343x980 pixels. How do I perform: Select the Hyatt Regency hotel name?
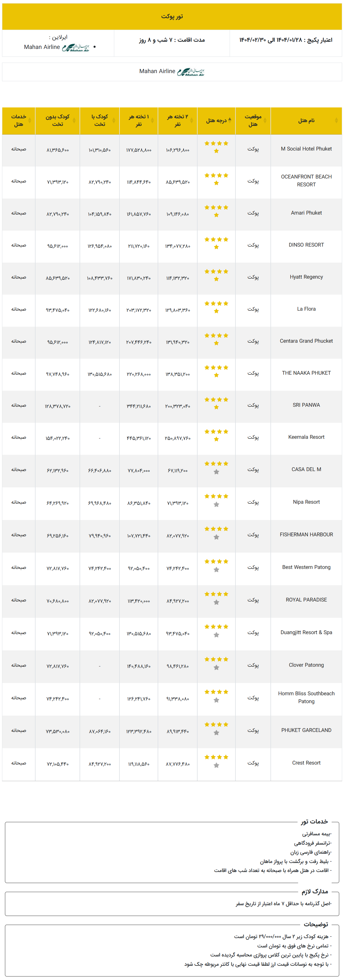point(307,277)
